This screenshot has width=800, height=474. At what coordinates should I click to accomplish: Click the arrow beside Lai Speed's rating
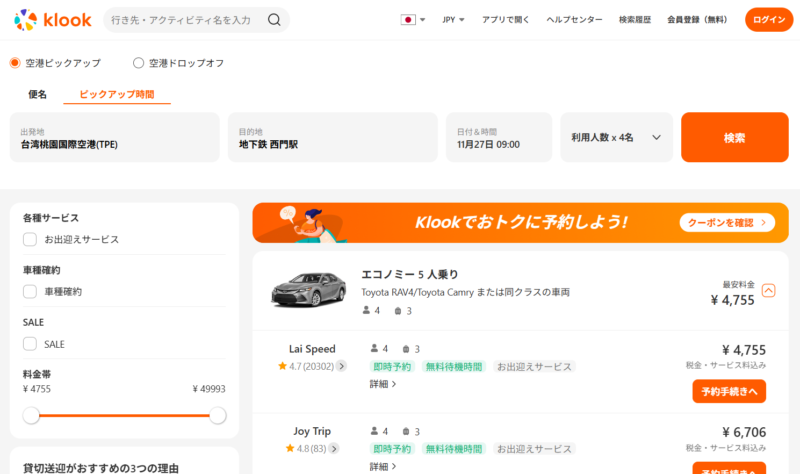click(341, 366)
